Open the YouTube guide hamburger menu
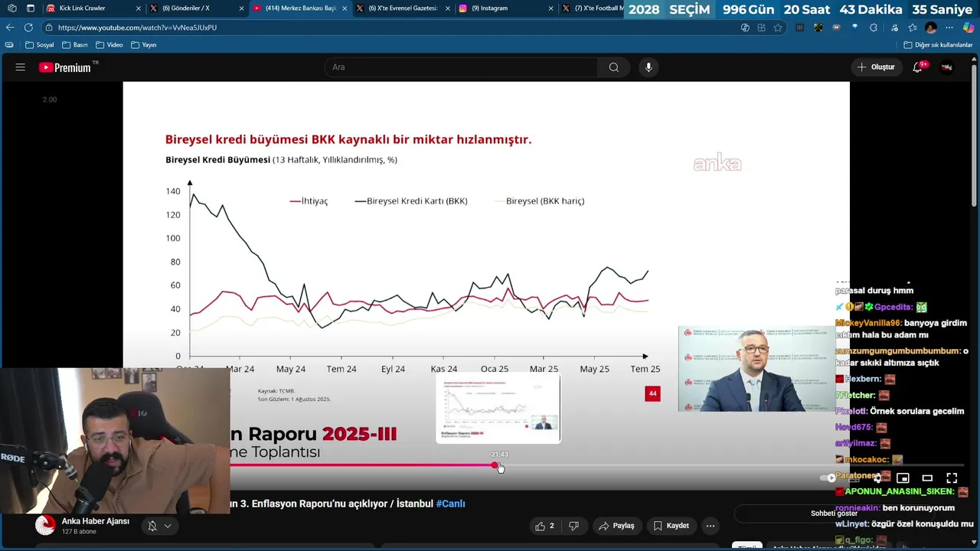 click(20, 67)
